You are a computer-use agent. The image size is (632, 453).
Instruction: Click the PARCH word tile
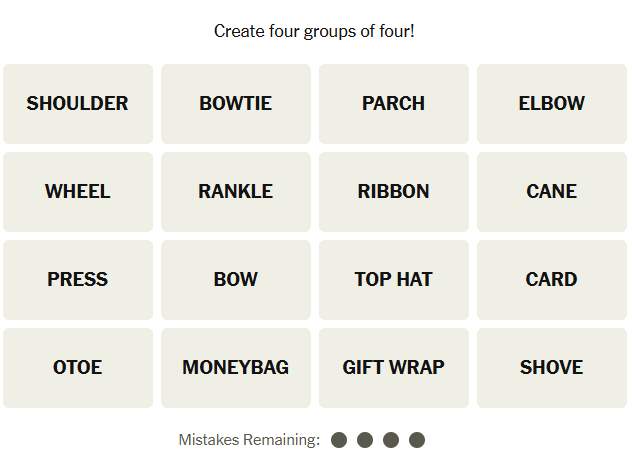click(394, 104)
